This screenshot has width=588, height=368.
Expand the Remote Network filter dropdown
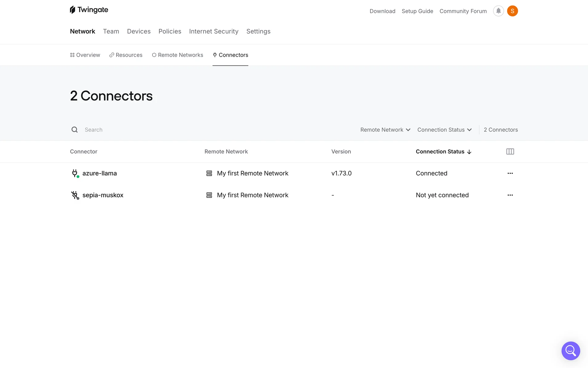pyautogui.click(x=385, y=130)
